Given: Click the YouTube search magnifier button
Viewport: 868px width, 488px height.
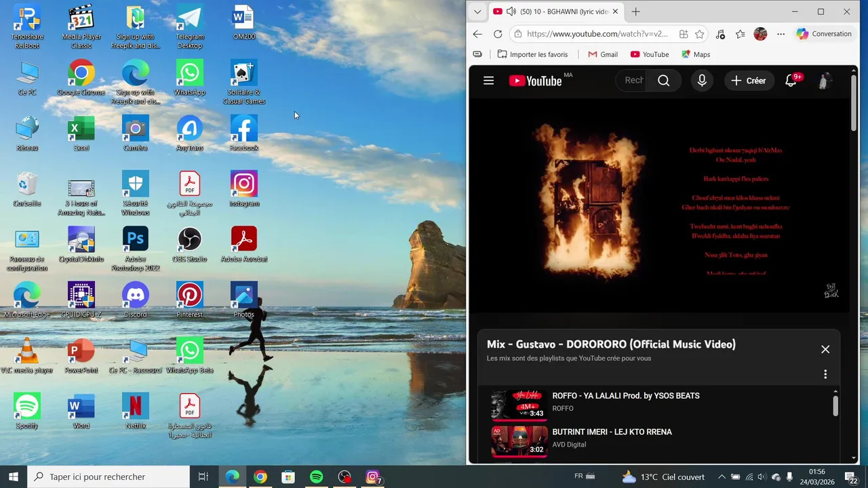Looking at the screenshot, I should pyautogui.click(x=663, y=81).
